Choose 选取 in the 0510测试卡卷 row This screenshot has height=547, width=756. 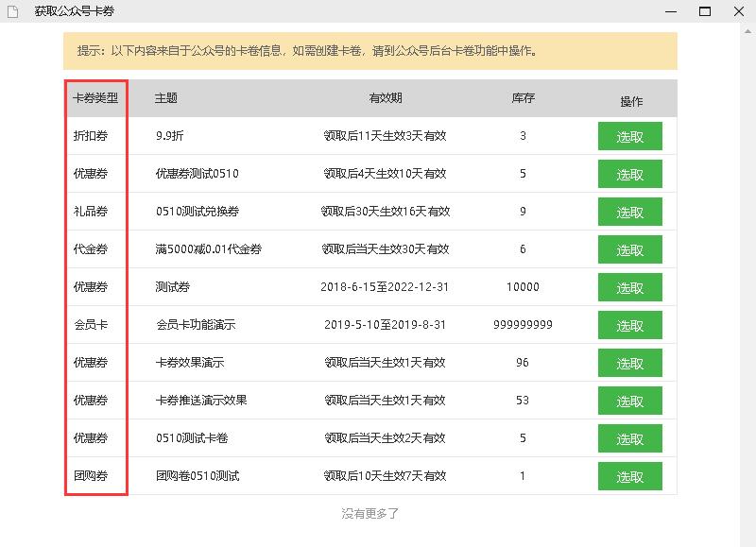tap(629, 438)
